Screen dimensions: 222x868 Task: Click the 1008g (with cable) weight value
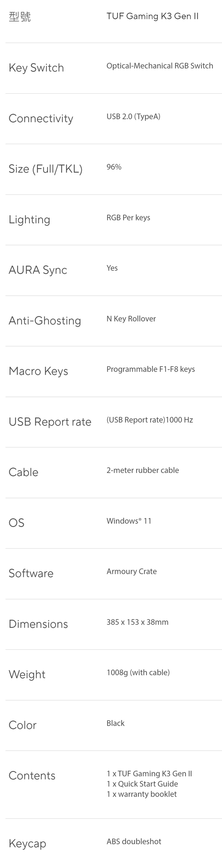138,672
